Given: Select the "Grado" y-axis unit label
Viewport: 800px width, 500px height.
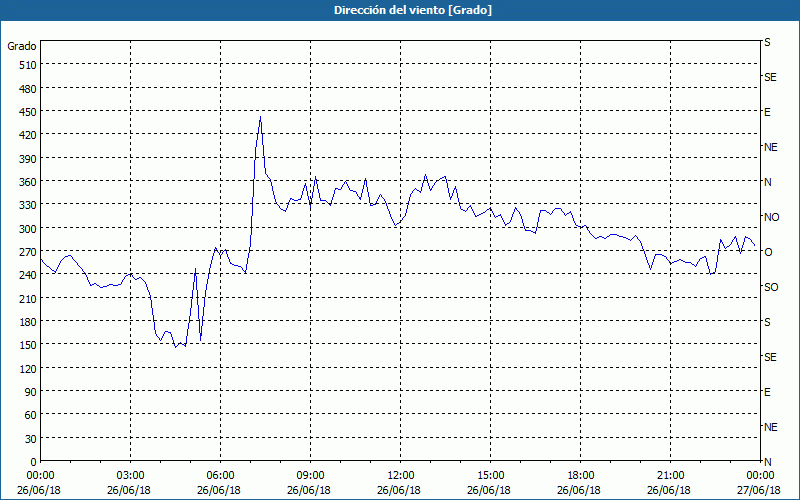Looking at the screenshot, I should tap(22, 46).
